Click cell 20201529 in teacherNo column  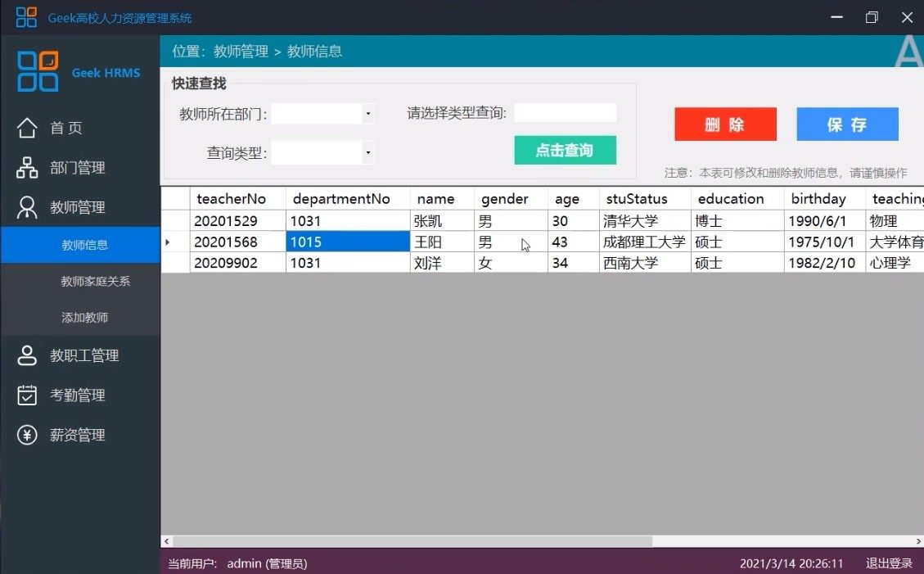coord(237,221)
